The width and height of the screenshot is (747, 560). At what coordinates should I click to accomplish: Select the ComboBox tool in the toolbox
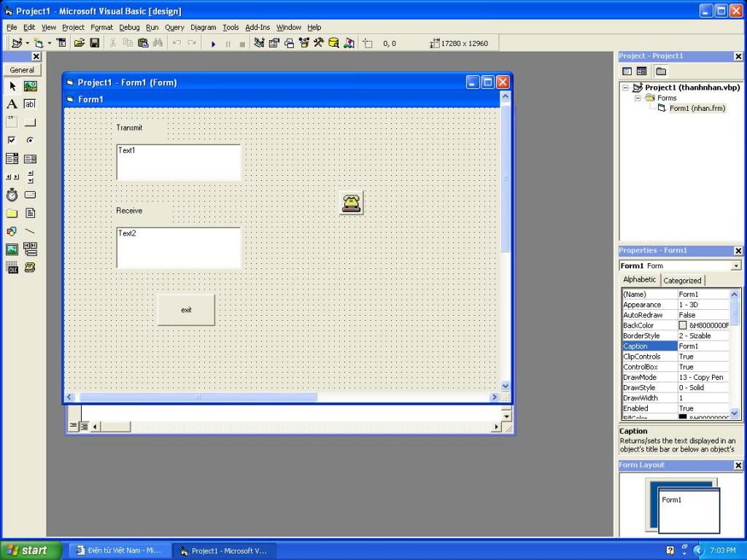point(12,158)
